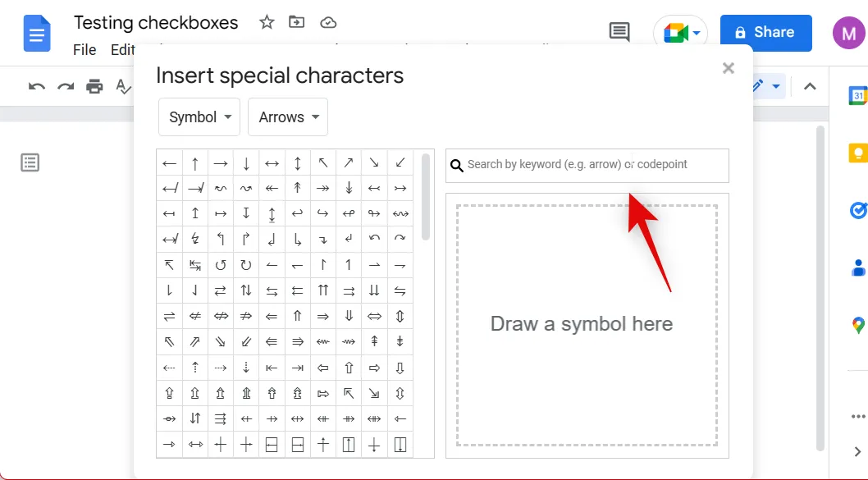Open the Arrows subcategory dropdown
This screenshot has width=868, height=480.
288,117
